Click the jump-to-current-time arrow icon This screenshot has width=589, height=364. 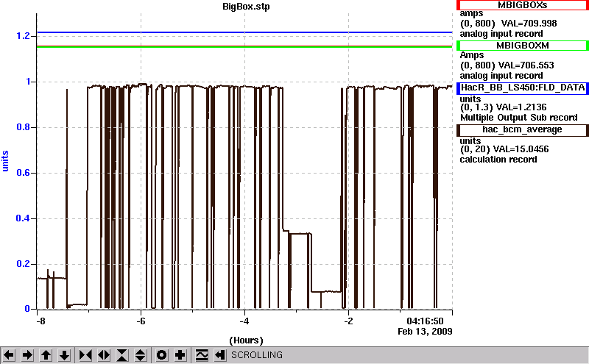point(220,355)
